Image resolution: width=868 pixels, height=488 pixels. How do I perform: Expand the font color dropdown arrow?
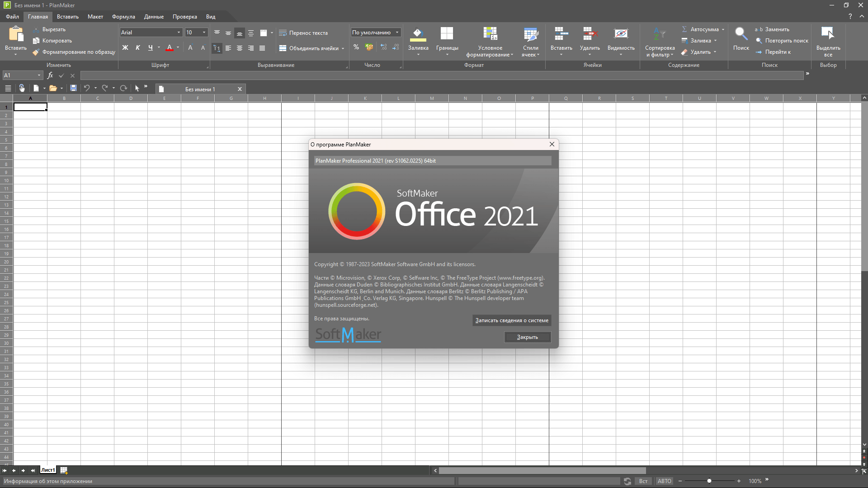pyautogui.click(x=178, y=47)
